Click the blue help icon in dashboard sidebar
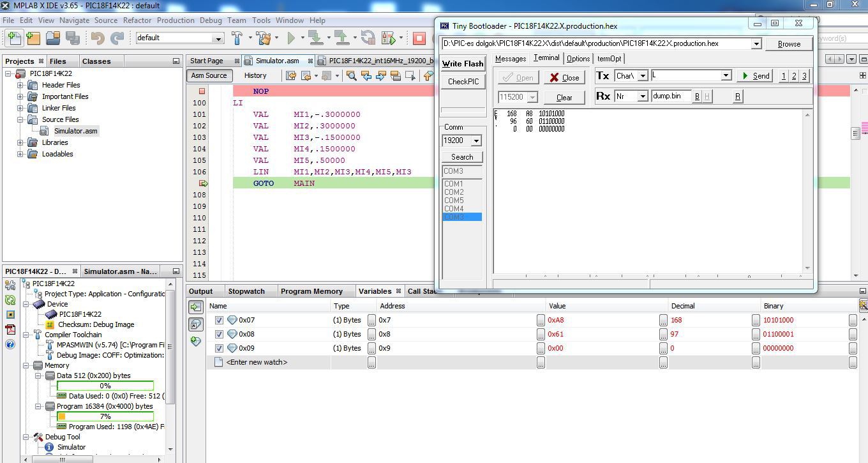868x463 pixels. (10, 344)
